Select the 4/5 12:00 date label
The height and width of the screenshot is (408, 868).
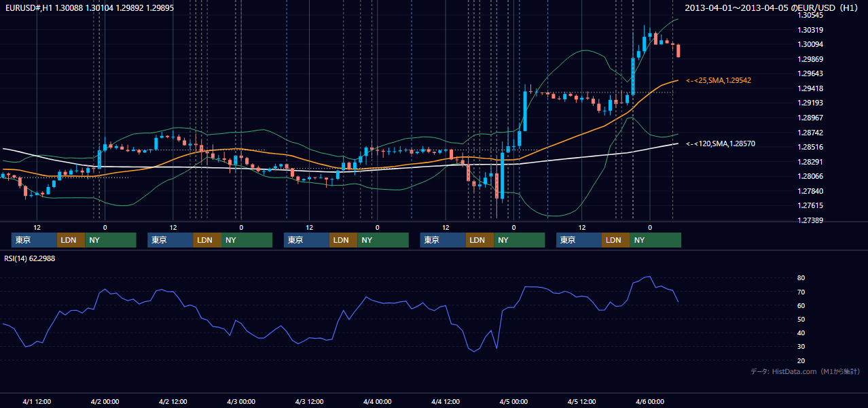click(582, 401)
